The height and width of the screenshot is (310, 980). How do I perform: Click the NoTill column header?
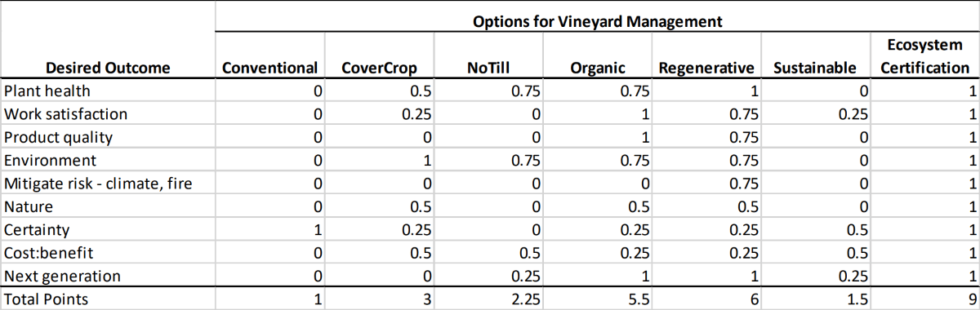488,69
